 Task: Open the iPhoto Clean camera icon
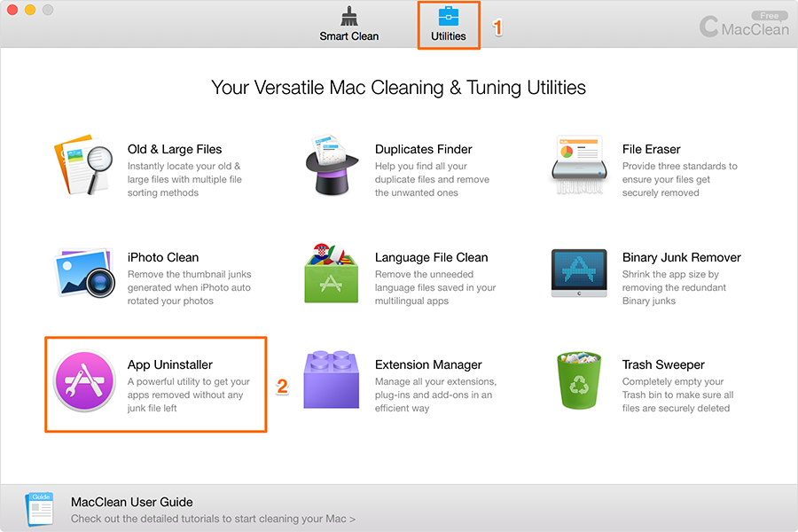(x=84, y=273)
